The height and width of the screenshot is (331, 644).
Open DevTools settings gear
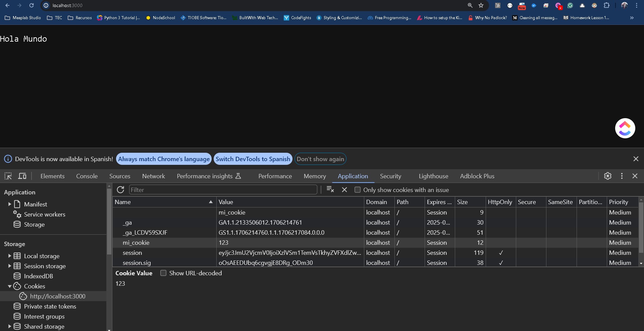click(607, 176)
